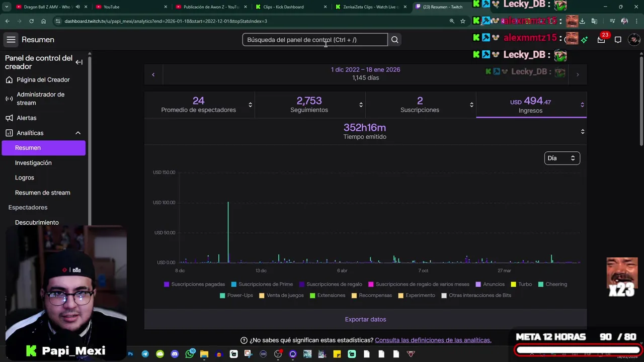
Task: Open Administrador de stream
Action: 40,99
